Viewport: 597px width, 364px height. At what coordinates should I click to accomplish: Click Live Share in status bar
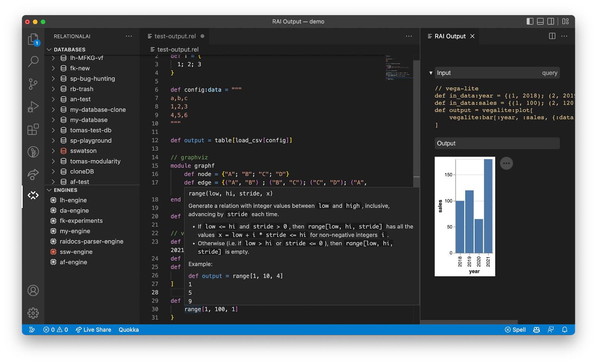[x=93, y=330]
